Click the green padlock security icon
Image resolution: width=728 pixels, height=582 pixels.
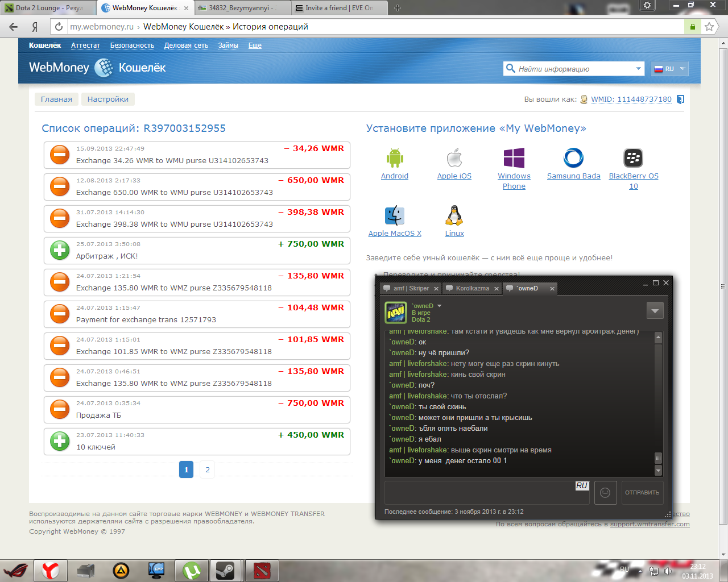(692, 27)
